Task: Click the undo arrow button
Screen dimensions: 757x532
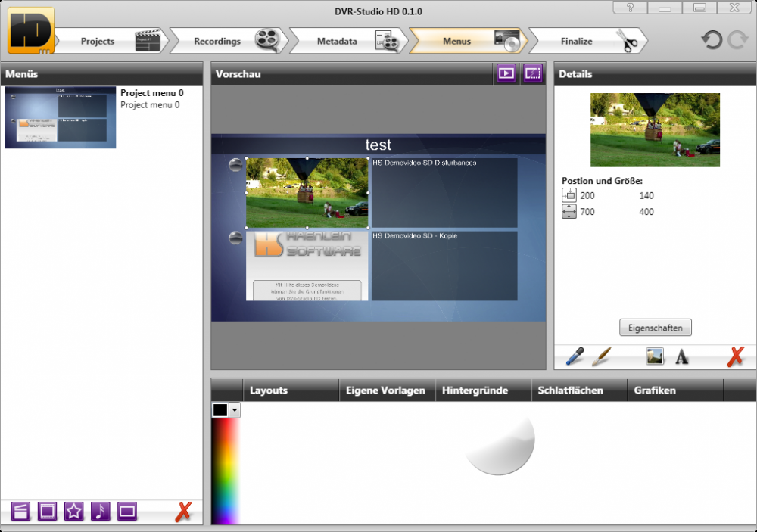Action: click(712, 41)
